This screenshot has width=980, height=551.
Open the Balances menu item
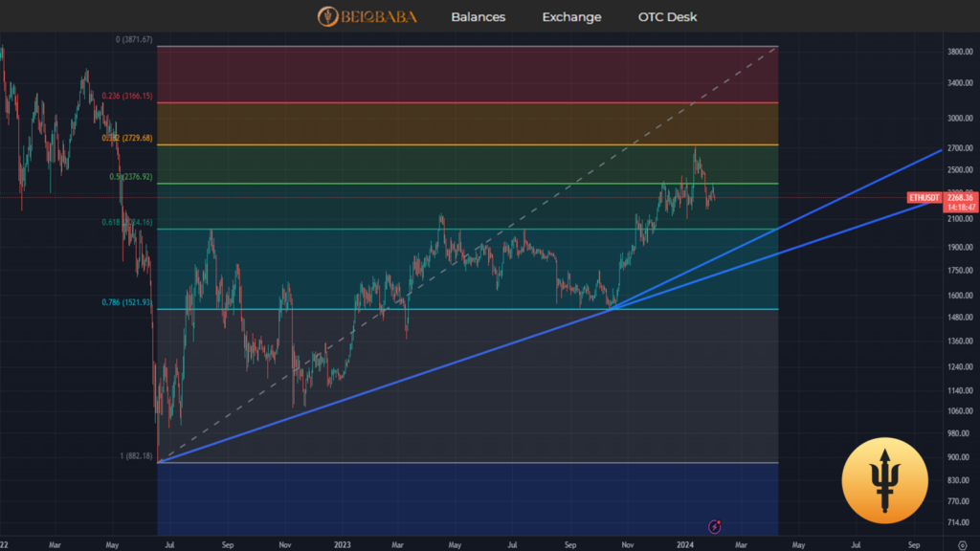pos(478,17)
